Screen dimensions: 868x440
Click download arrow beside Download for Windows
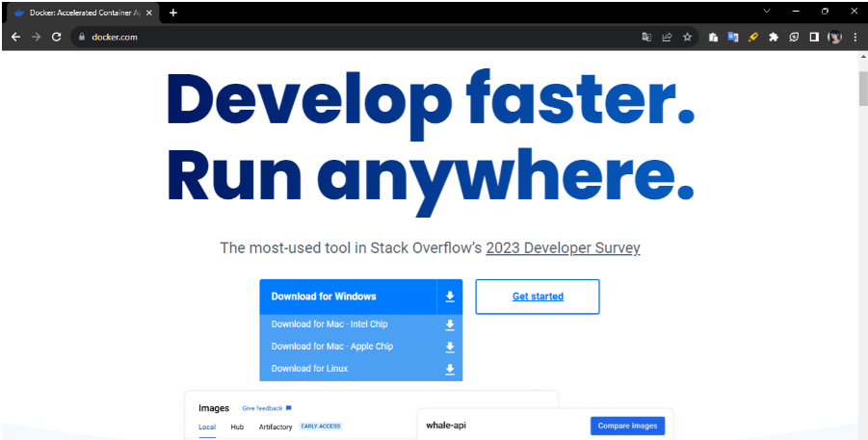click(450, 297)
